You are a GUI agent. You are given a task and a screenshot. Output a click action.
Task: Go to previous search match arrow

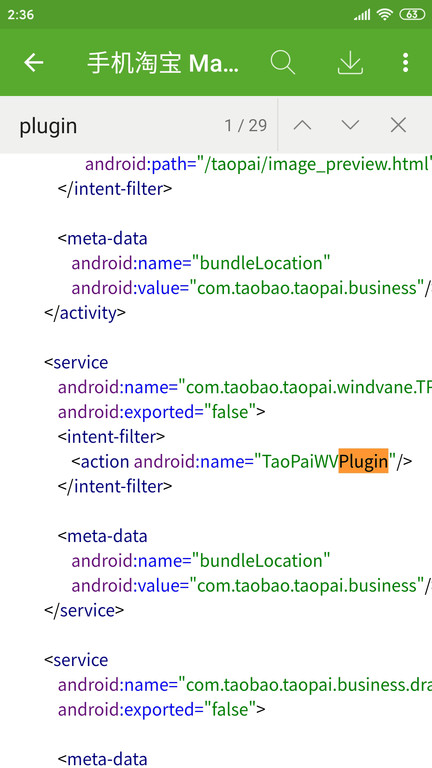[x=302, y=125]
